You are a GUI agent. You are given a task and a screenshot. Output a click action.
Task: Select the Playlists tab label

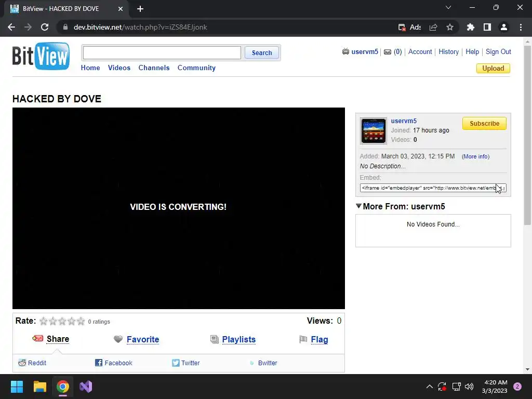click(239, 339)
